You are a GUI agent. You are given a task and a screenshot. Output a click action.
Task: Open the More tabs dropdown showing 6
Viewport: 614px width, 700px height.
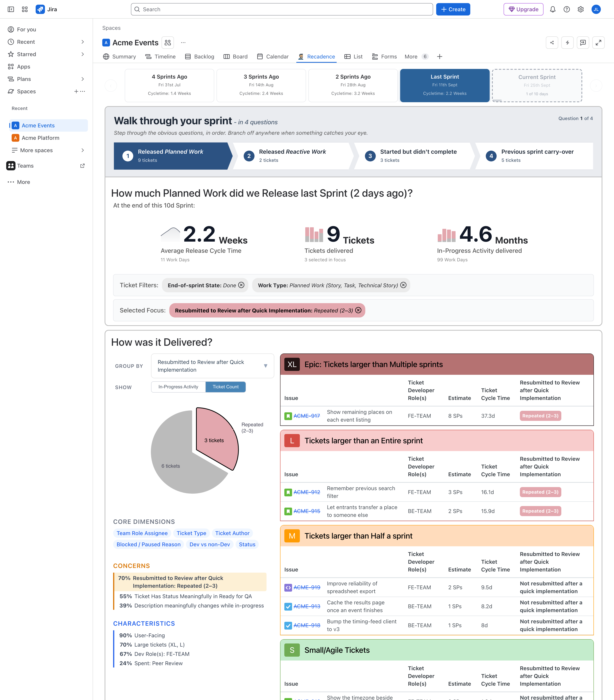(x=416, y=57)
